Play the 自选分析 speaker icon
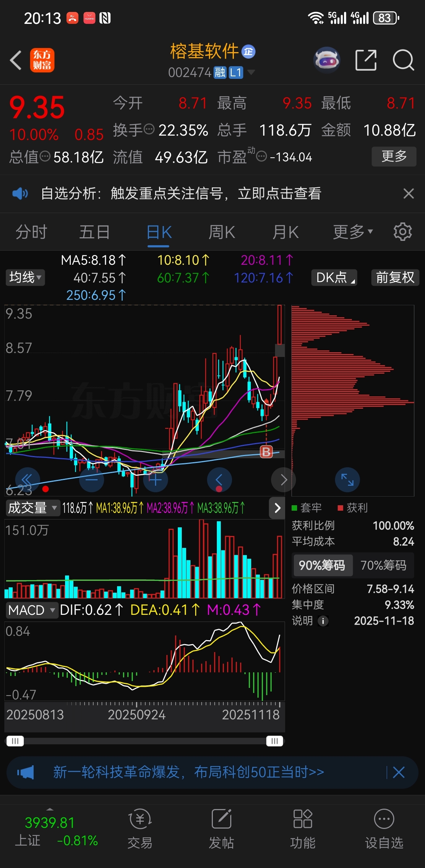The height and width of the screenshot is (868, 425). click(x=20, y=193)
